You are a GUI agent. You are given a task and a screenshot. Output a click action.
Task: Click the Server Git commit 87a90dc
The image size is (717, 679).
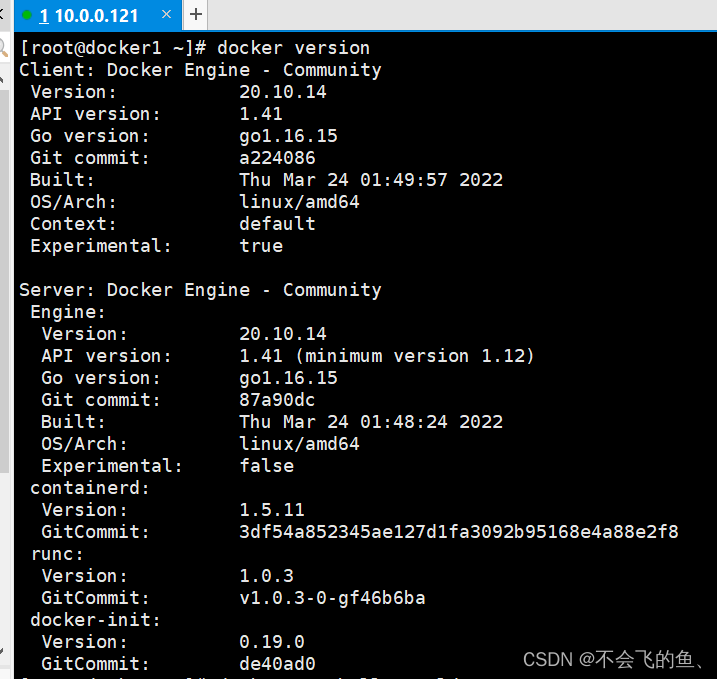click(x=277, y=400)
